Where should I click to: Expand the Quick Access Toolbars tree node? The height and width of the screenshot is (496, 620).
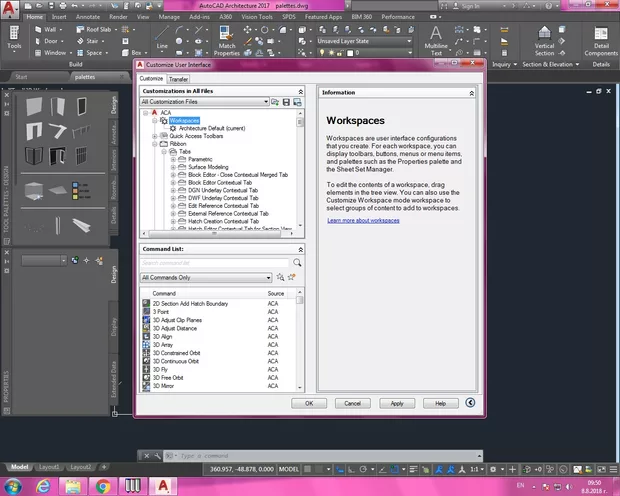pyautogui.click(x=154, y=136)
